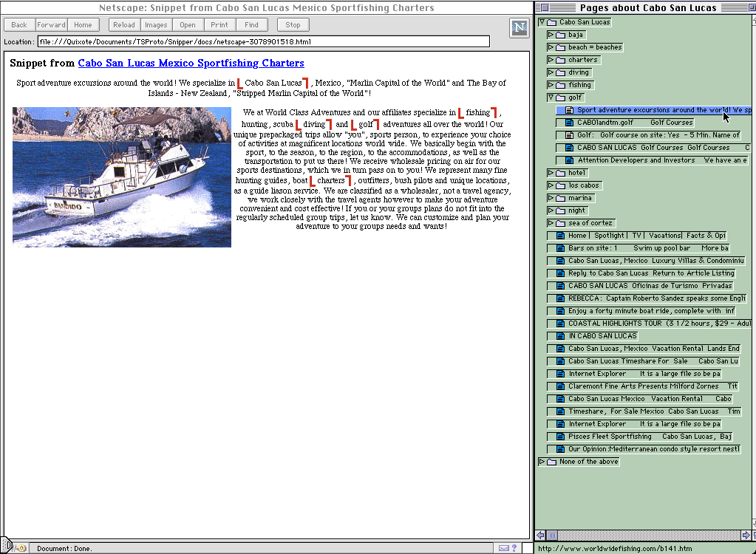This screenshot has height=554, width=756.
Task: Open the fishing folder icon
Action: pos(560,85)
